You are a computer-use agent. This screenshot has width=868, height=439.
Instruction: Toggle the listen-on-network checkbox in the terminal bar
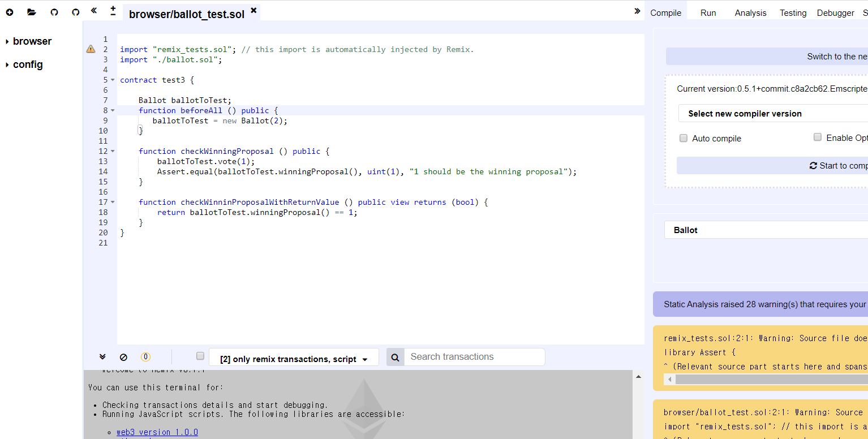coord(200,356)
